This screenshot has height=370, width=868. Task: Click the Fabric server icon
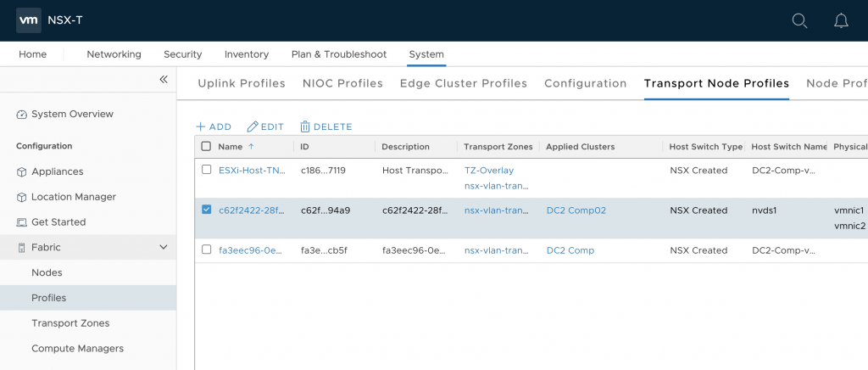point(21,248)
